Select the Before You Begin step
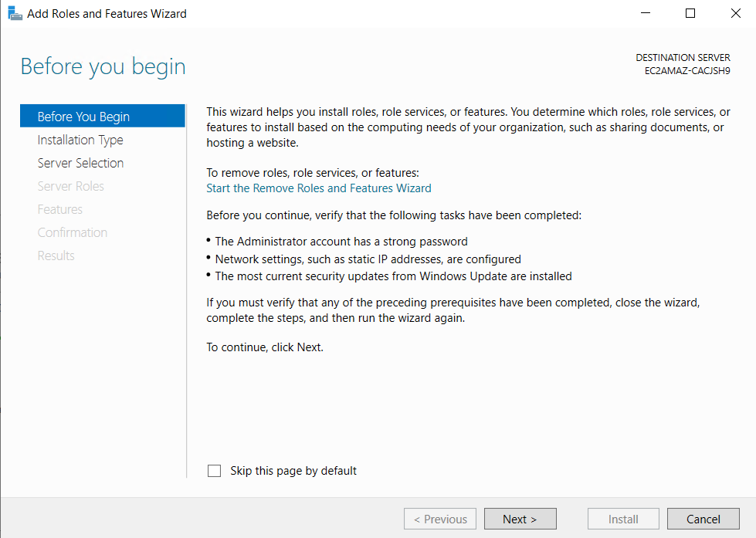756x538 pixels. (102, 117)
